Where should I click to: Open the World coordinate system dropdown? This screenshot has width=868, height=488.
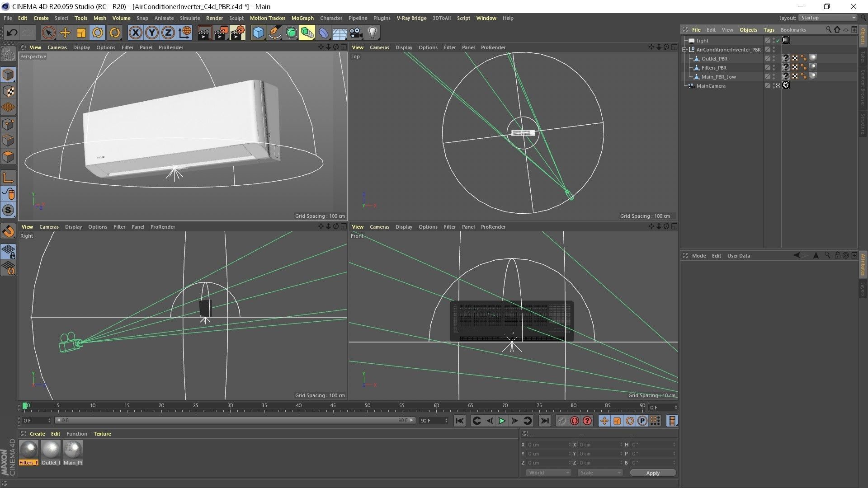(x=548, y=473)
